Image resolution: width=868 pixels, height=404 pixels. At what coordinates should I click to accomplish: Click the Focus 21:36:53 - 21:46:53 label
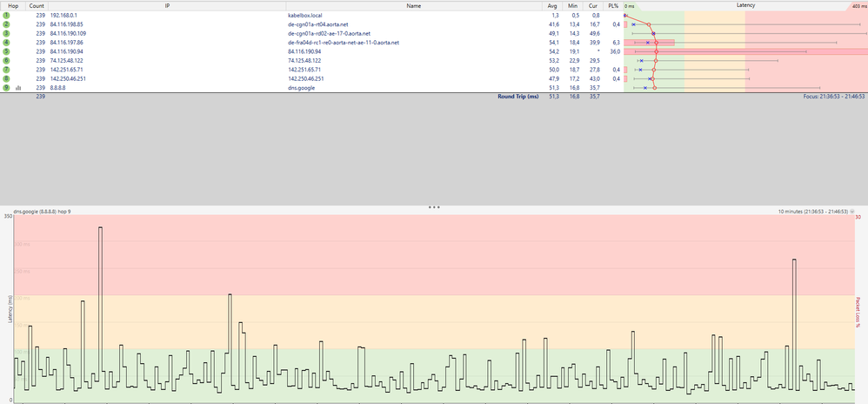pos(834,97)
